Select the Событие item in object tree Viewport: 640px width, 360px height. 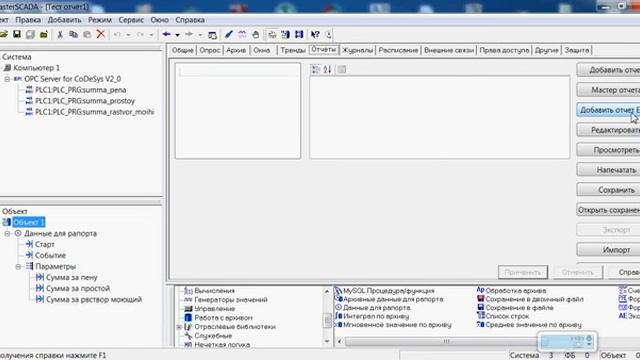(50, 255)
